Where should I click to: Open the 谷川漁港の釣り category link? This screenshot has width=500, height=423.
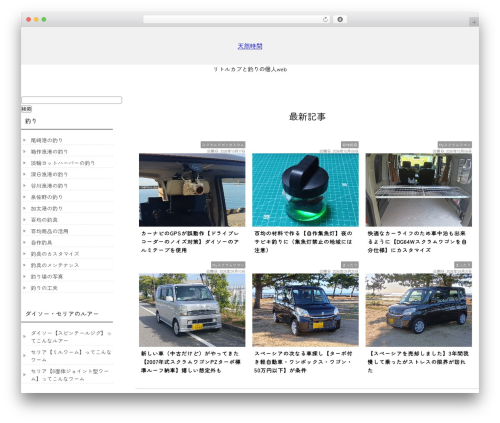[49, 186]
